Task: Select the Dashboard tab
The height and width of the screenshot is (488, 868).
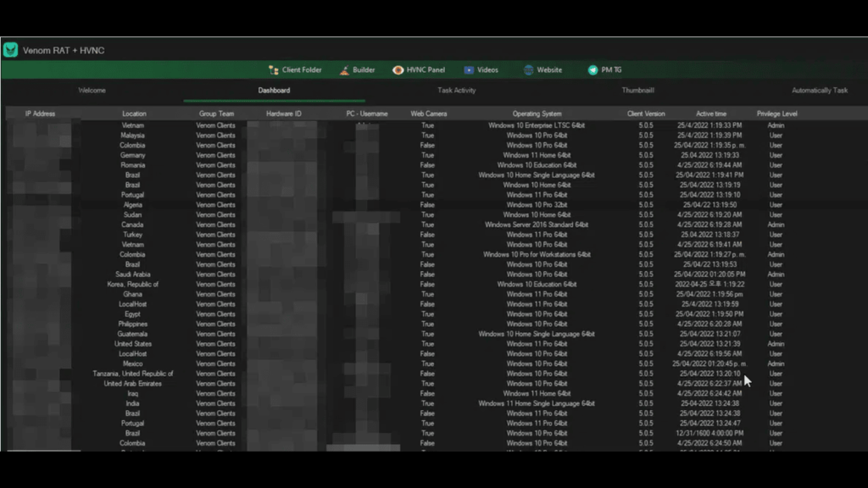Action: point(274,90)
